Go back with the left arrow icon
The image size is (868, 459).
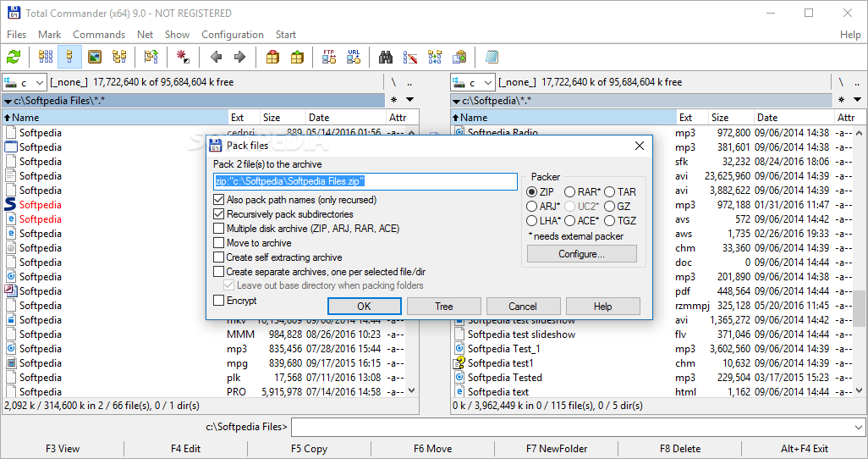(x=216, y=57)
